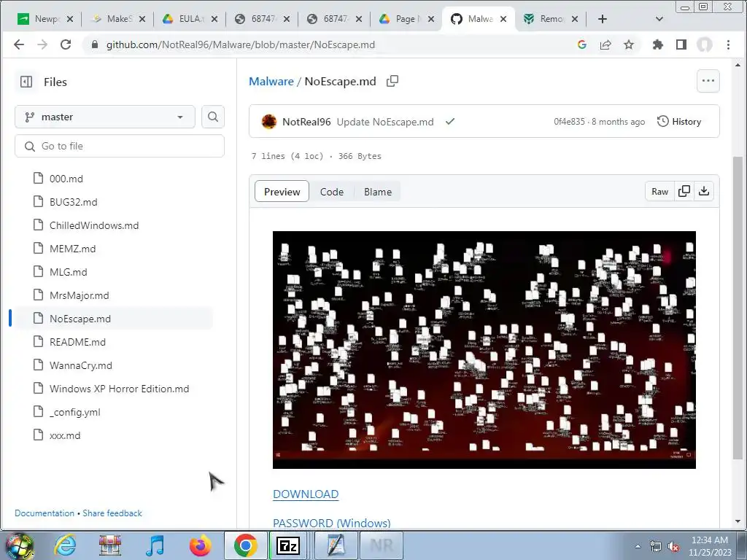This screenshot has width=747, height=560.
Task: Open Firefox from taskbar
Action: pyautogui.click(x=200, y=545)
